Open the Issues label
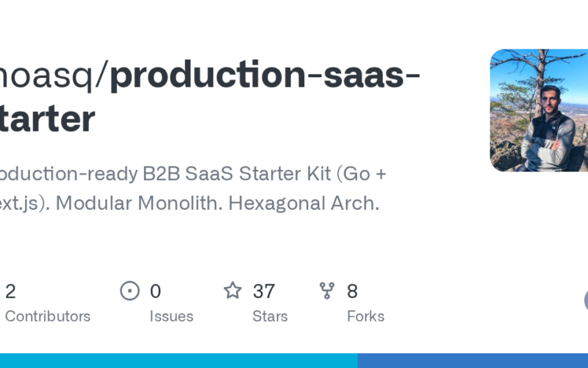 click(x=171, y=316)
